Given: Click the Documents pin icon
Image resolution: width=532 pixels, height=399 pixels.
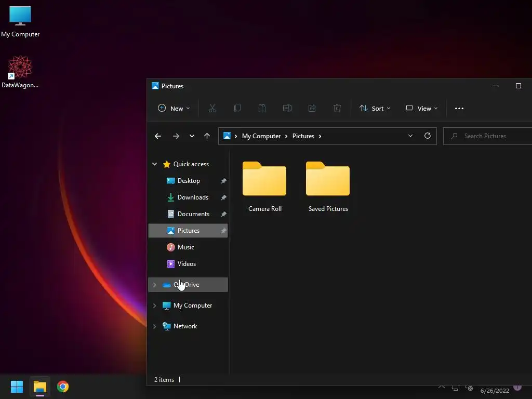Looking at the screenshot, I should tap(223, 214).
